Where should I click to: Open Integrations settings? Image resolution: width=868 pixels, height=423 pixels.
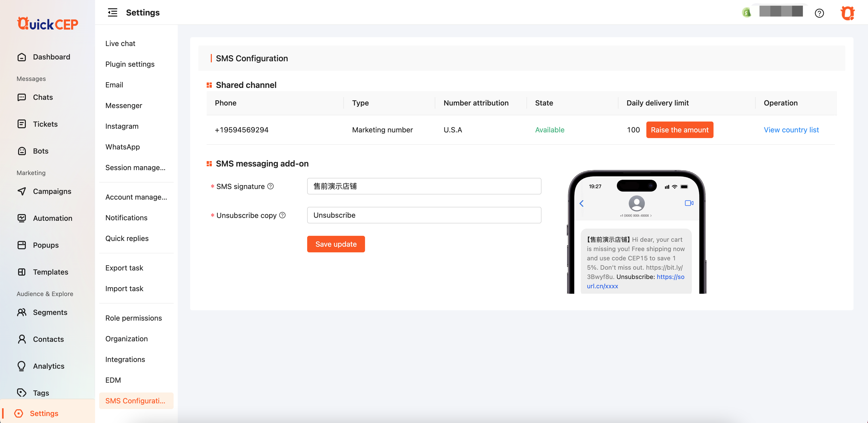point(125,360)
